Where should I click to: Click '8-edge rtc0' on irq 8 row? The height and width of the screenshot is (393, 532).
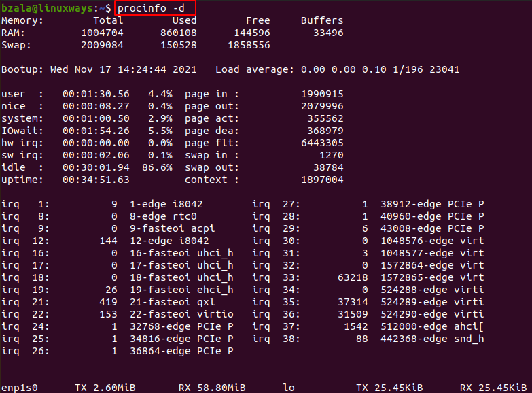click(163, 216)
